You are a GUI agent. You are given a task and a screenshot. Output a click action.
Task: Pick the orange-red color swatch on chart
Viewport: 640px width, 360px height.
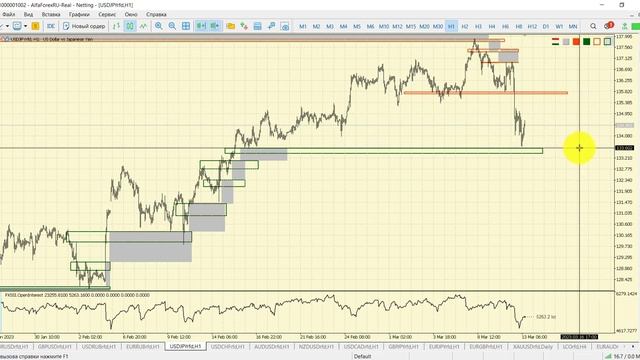click(x=576, y=42)
